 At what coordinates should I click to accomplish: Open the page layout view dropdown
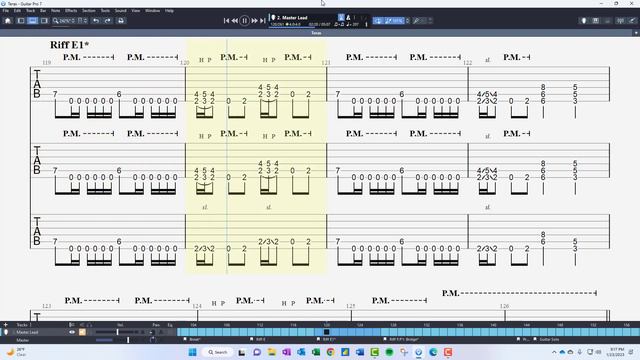(x=82, y=20)
